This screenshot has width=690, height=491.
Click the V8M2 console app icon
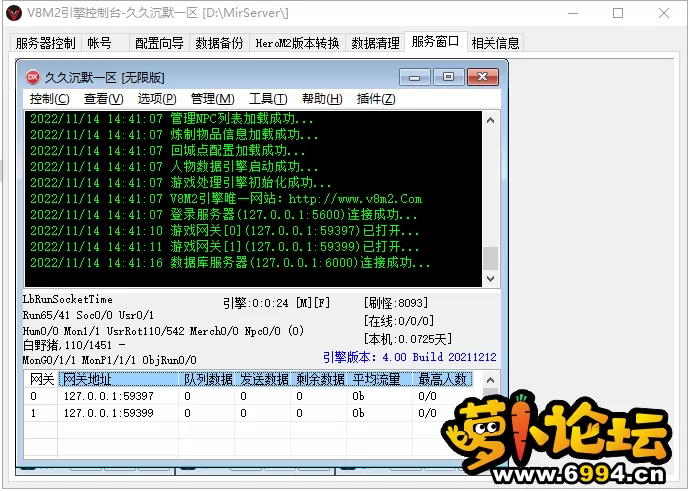14,13
